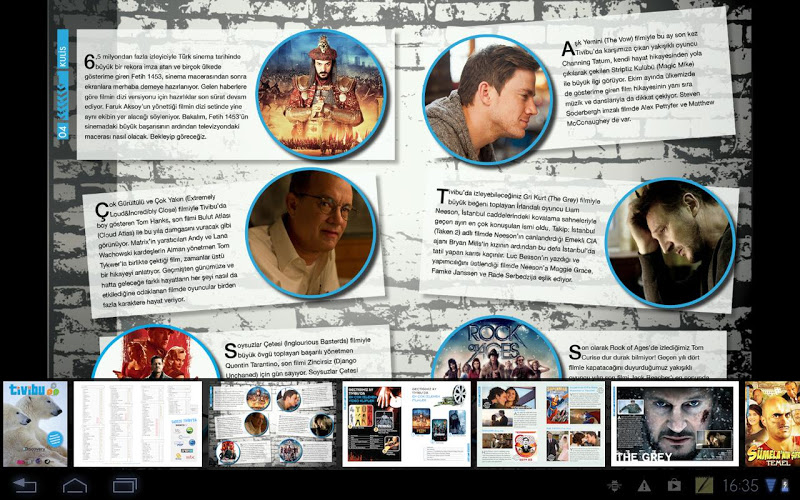The width and height of the screenshot is (800, 500).
Task: Tap the Cloud Atlas Tom Hanks paragraph
Action: point(167,251)
